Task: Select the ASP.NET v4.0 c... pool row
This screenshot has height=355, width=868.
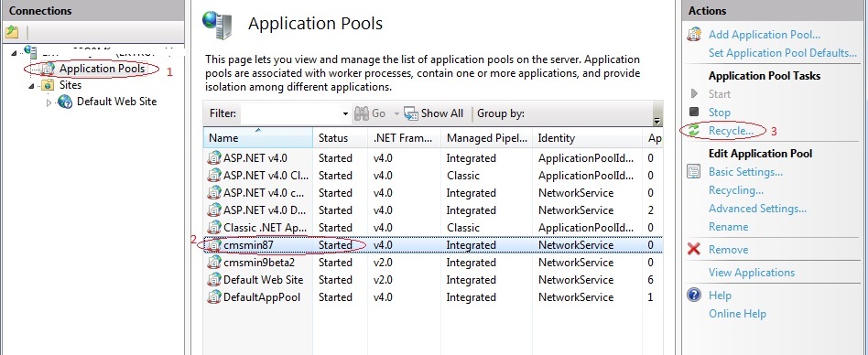Action: [x=433, y=193]
